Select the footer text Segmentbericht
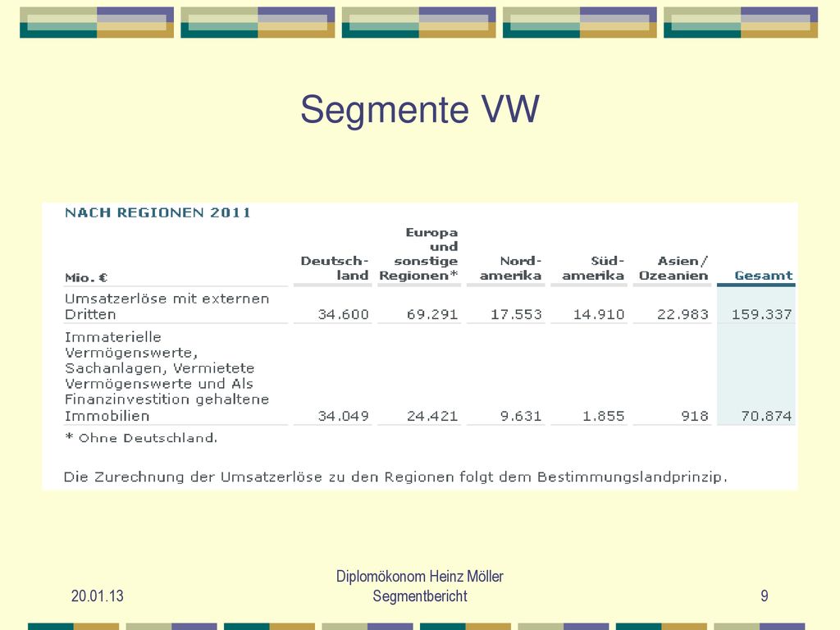The width and height of the screenshot is (840, 630). click(x=420, y=596)
